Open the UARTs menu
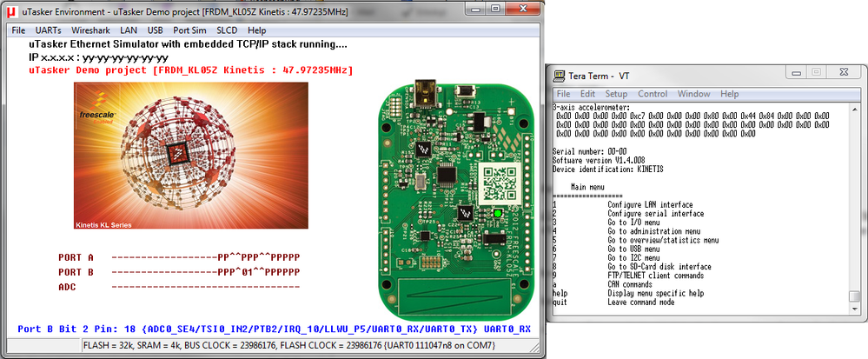The height and width of the screenshot is (359, 868). point(48,30)
